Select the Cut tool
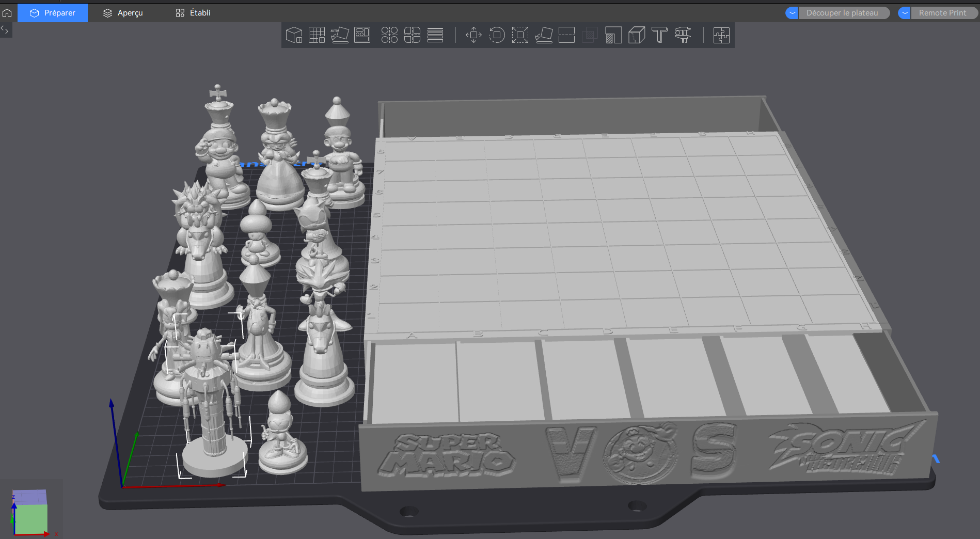This screenshot has height=539, width=980. point(566,35)
